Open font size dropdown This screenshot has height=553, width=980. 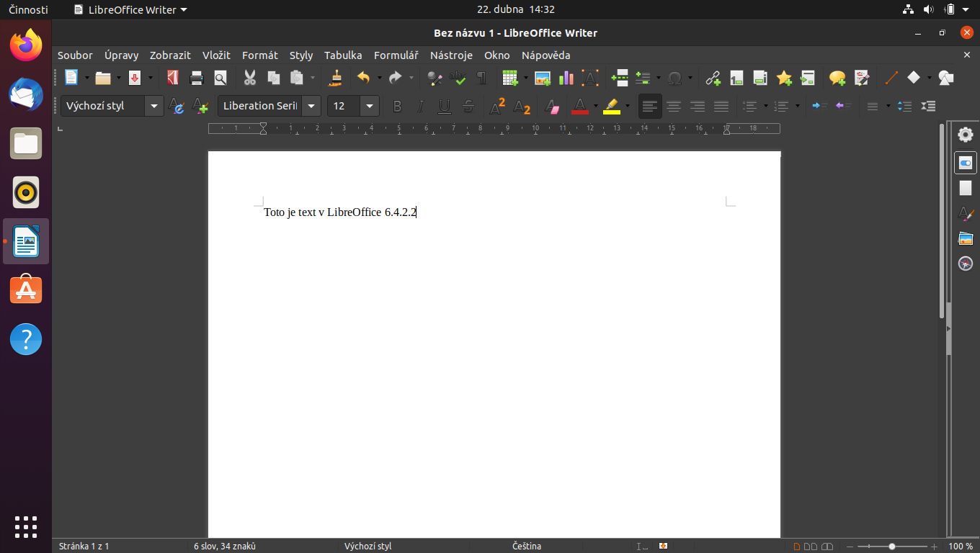coord(370,106)
